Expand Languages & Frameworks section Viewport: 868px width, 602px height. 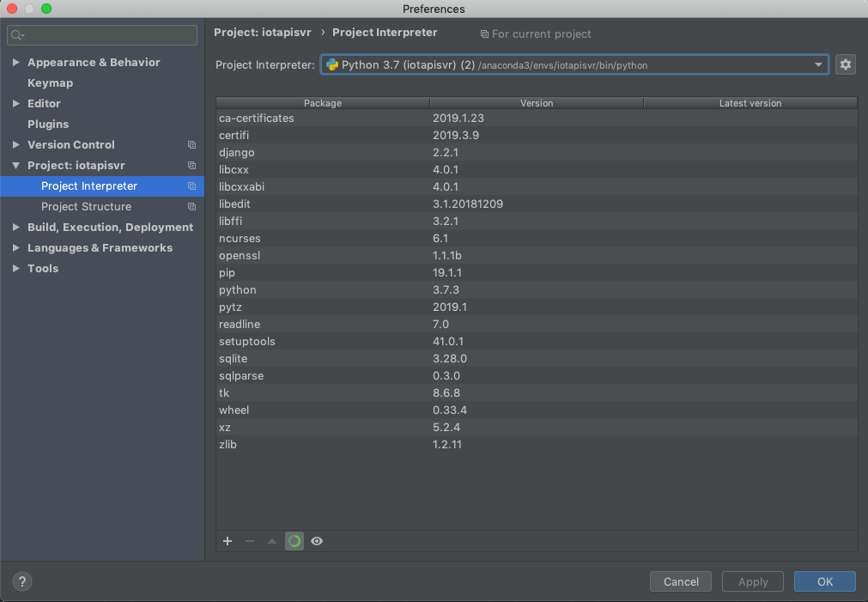(x=16, y=247)
